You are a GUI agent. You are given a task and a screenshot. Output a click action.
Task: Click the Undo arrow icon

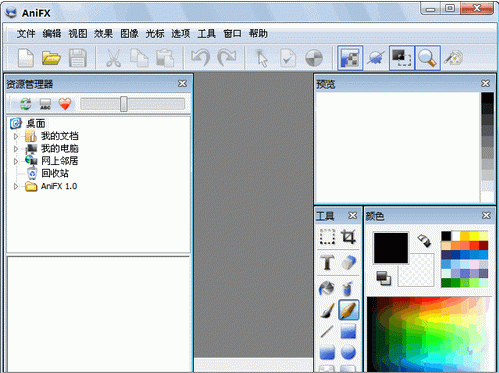coord(201,58)
